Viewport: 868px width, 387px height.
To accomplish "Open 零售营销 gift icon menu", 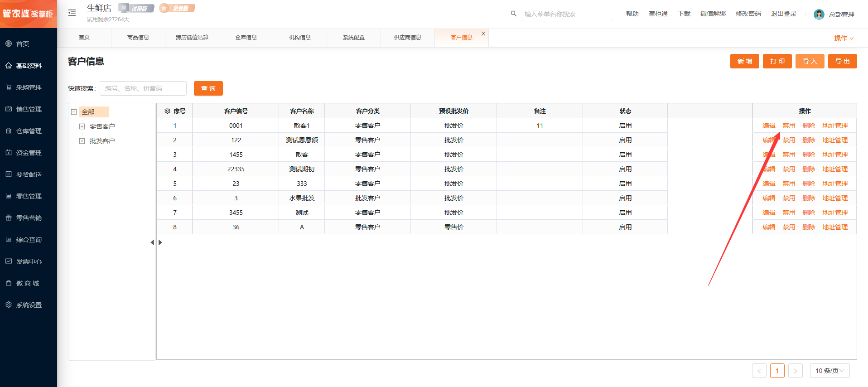I will [9, 218].
